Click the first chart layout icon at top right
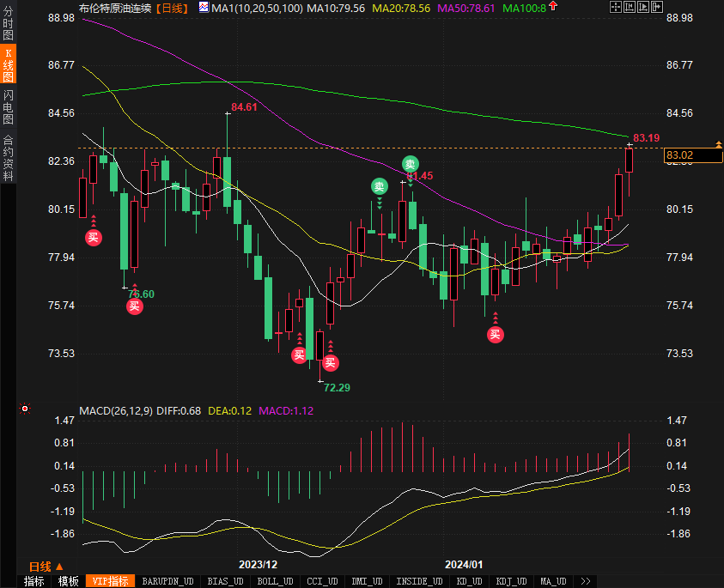 tap(614, 7)
